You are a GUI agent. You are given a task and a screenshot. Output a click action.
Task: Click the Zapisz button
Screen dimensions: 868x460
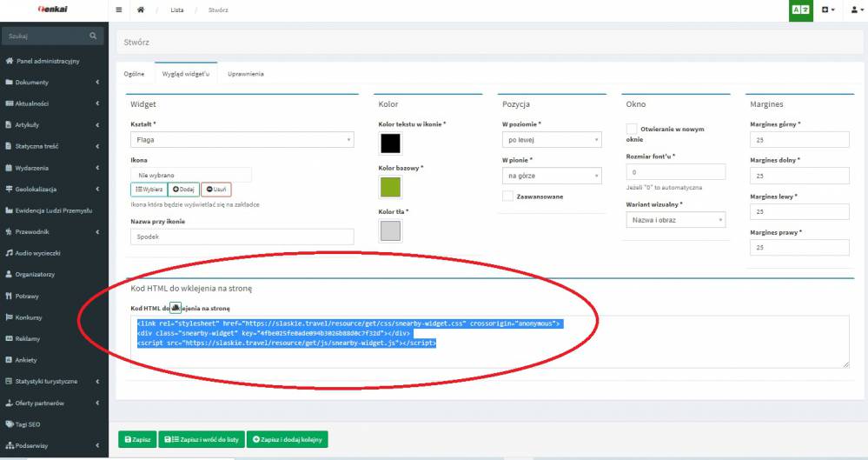pos(137,440)
